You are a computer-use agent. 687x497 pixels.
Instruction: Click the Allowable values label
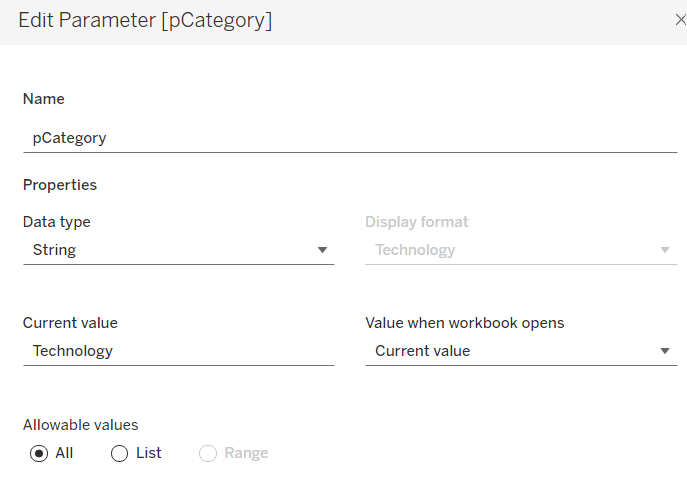pos(80,425)
